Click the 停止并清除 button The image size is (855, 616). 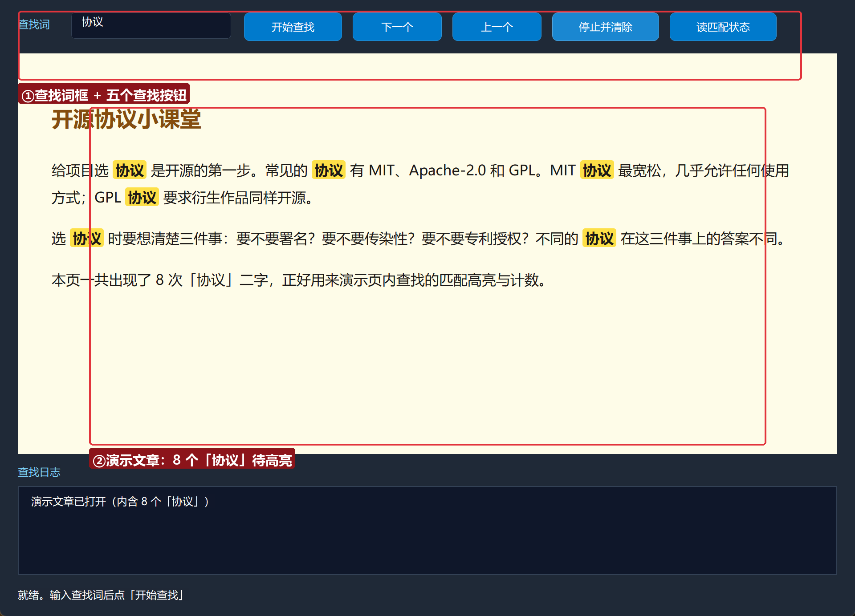pyautogui.click(x=606, y=27)
